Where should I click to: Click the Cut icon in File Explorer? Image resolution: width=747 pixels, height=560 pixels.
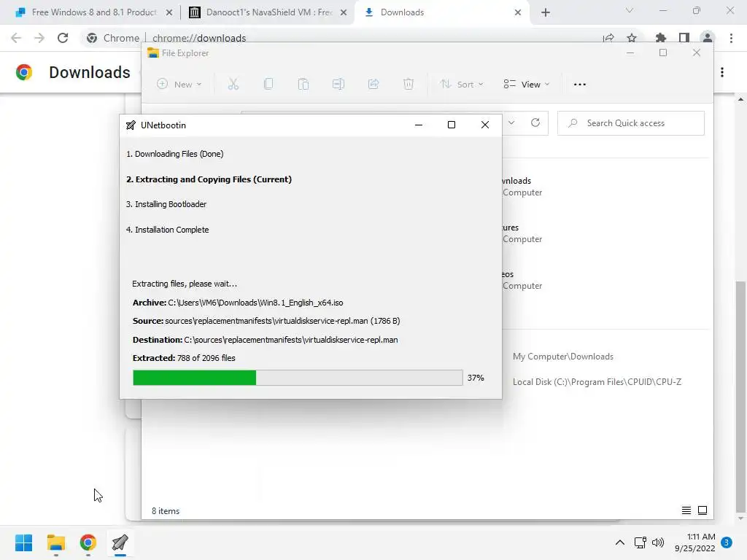[x=233, y=85]
